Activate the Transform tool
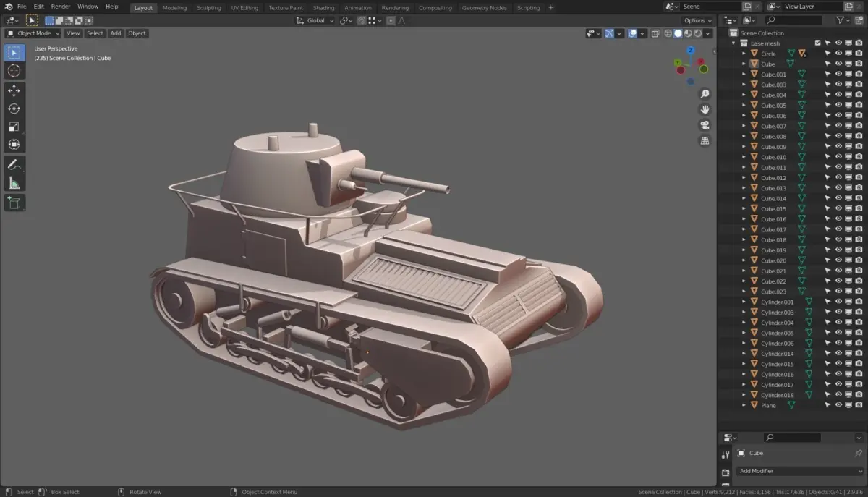The width and height of the screenshot is (868, 497). pyautogui.click(x=14, y=145)
